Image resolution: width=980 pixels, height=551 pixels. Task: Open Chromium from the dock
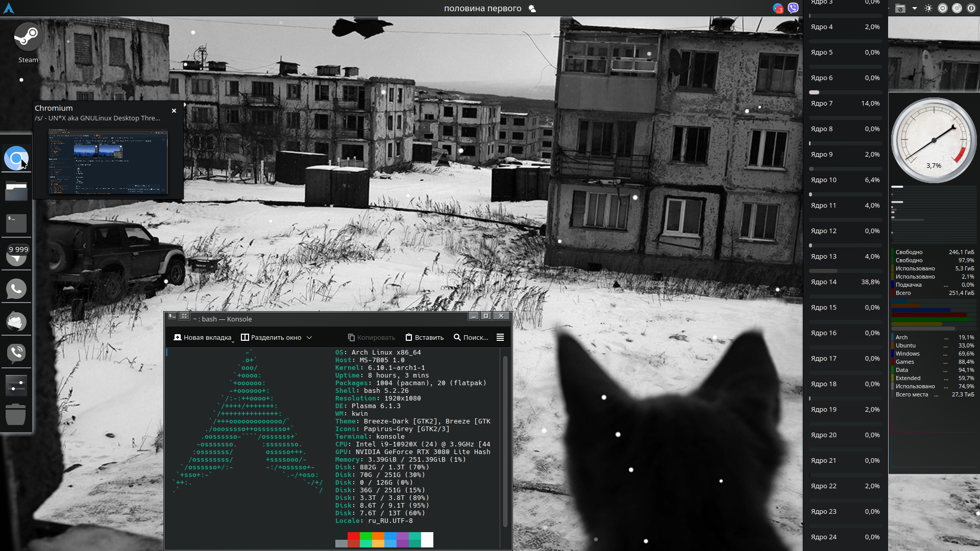(16, 159)
